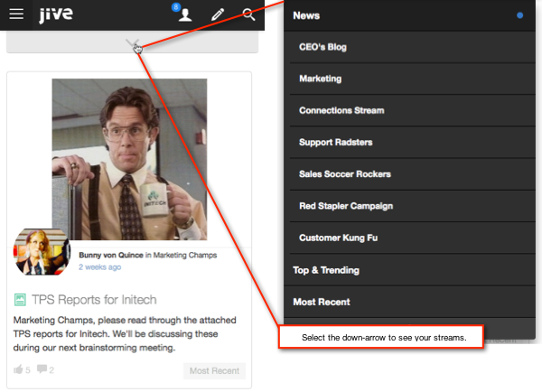Open the post's main photo
This screenshot has width=542, height=392.
point(129,159)
